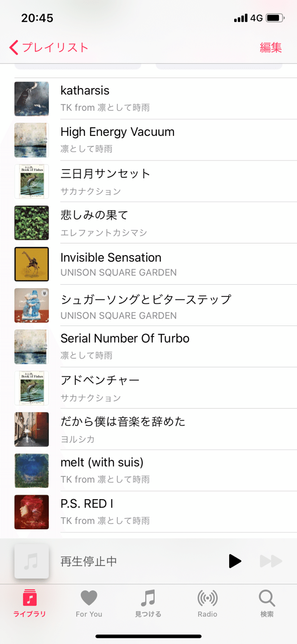Open the 見つける music note tab
297x644 pixels.
pyautogui.click(x=148, y=603)
